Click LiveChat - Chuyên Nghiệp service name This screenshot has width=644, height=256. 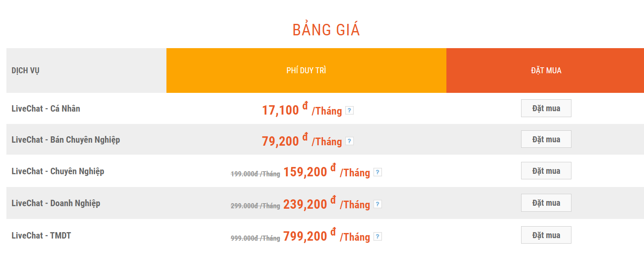pos(58,171)
